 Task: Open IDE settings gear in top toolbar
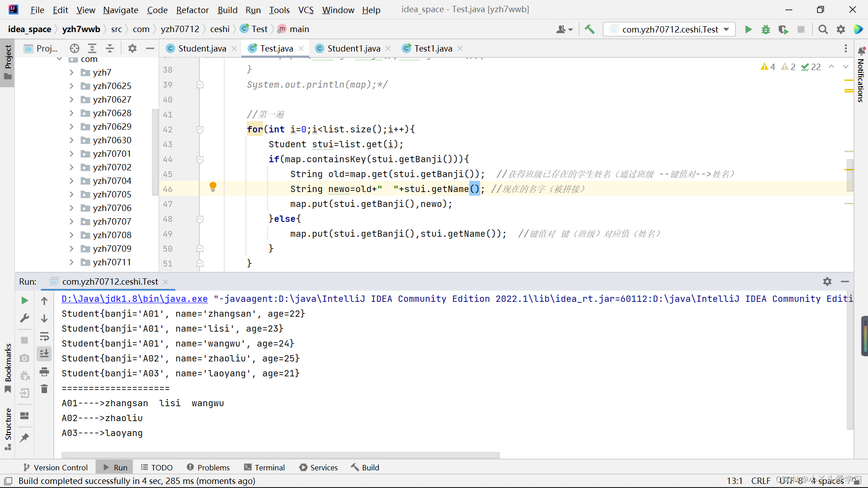840,29
